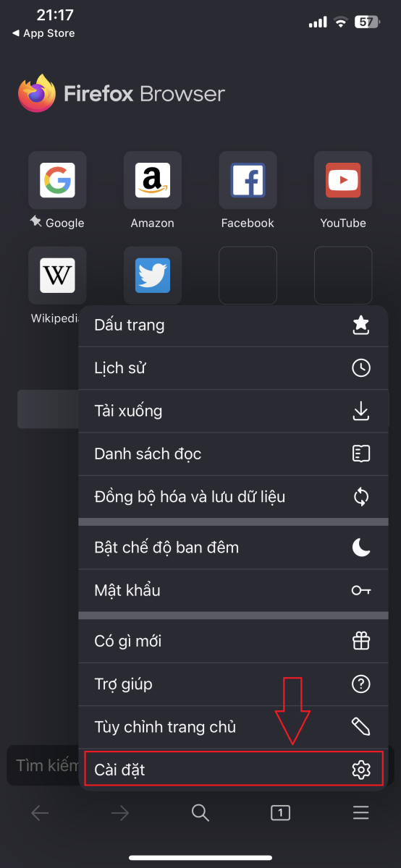Tap the gear icon beside Cài đặt
Screen dimensions: 401x868
[360, 770]
